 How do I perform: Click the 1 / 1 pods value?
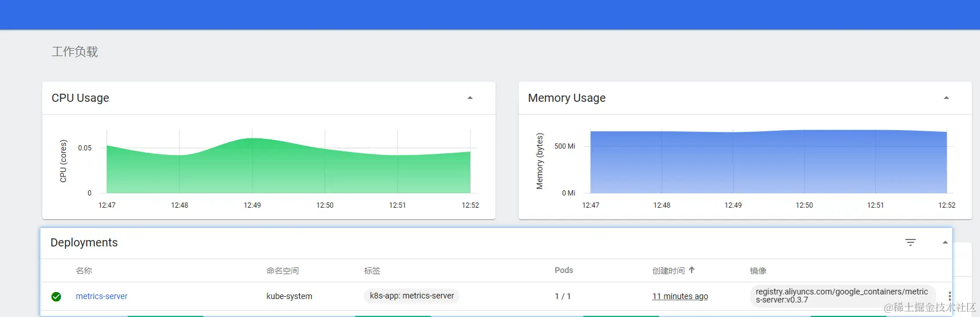[563, 296]
